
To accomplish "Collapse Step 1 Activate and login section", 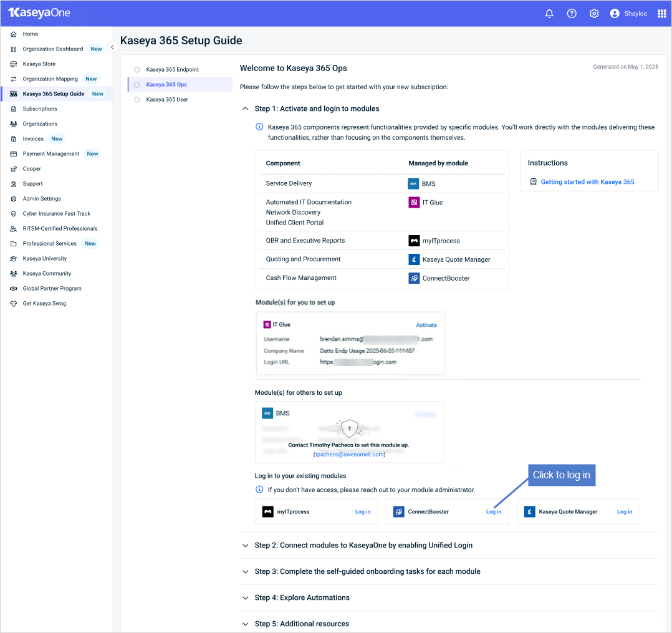I will pyautogui.click(x=245, y=109).
